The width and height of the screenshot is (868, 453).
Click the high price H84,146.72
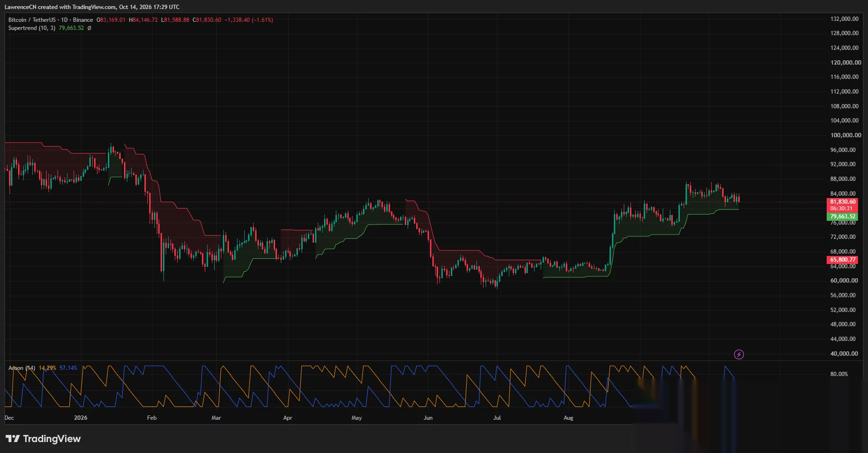click(x=143, y=20)
